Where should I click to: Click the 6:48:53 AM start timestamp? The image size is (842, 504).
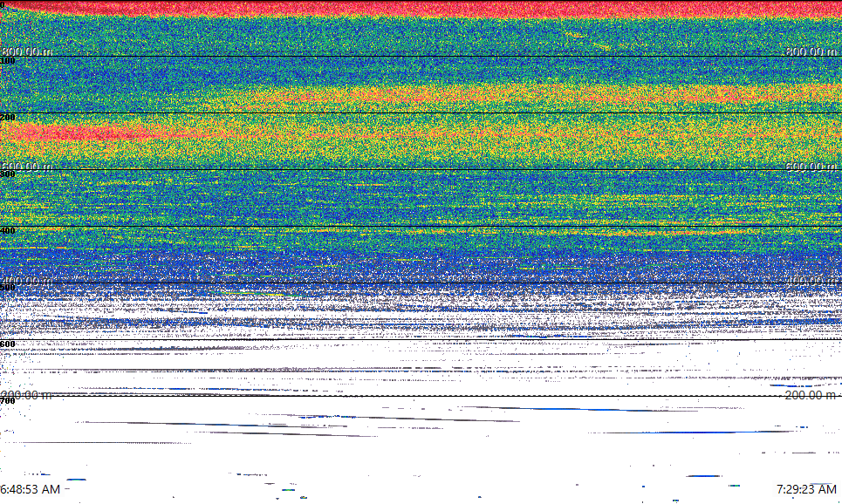click(x=30, y=489)
